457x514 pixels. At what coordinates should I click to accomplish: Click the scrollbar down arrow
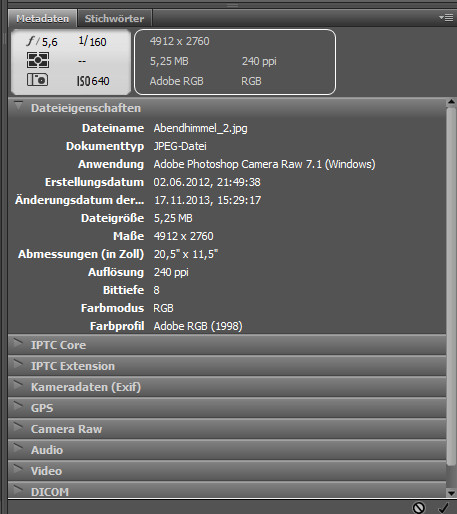(x=451, y=493)
